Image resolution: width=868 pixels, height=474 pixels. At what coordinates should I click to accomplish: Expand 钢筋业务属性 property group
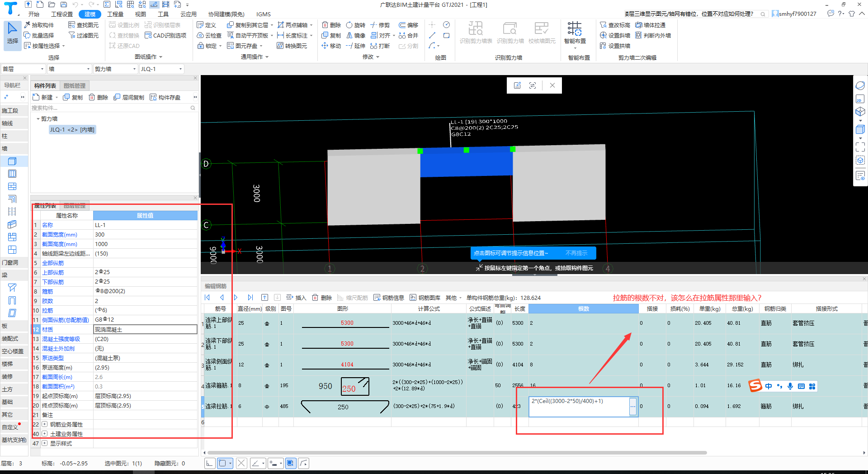click(45, 424)
